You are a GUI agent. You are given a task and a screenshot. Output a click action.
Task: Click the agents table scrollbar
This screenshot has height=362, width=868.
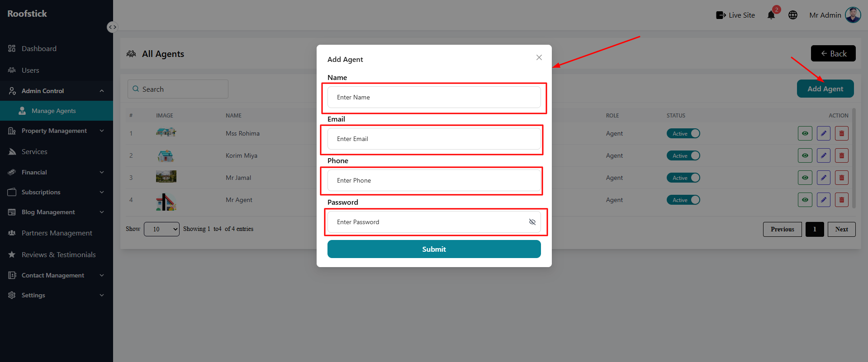[854, 158]
